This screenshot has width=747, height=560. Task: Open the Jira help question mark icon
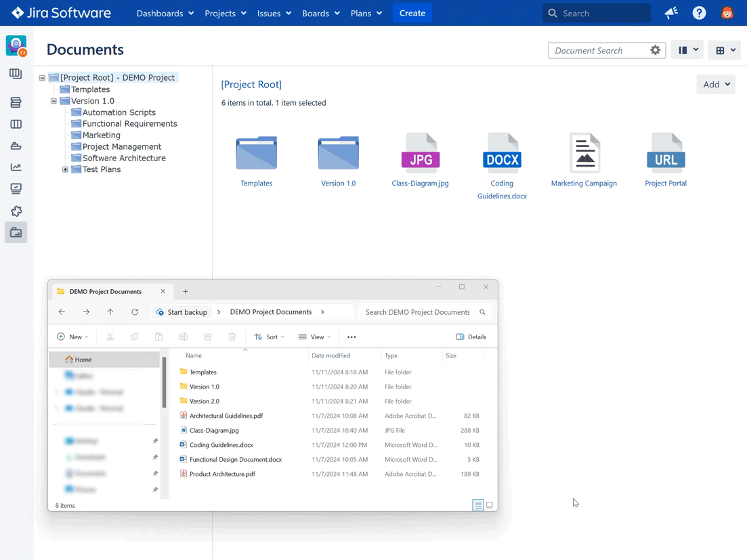point(699,13)
